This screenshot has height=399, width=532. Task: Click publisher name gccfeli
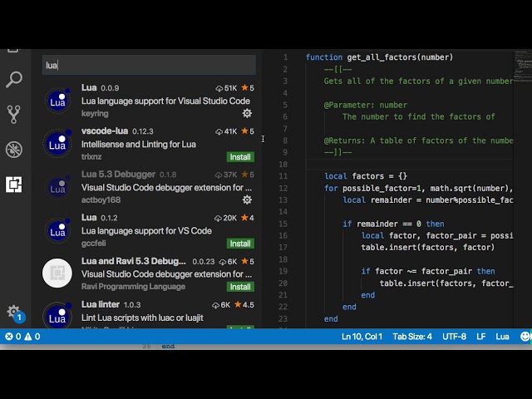[93, 244]
